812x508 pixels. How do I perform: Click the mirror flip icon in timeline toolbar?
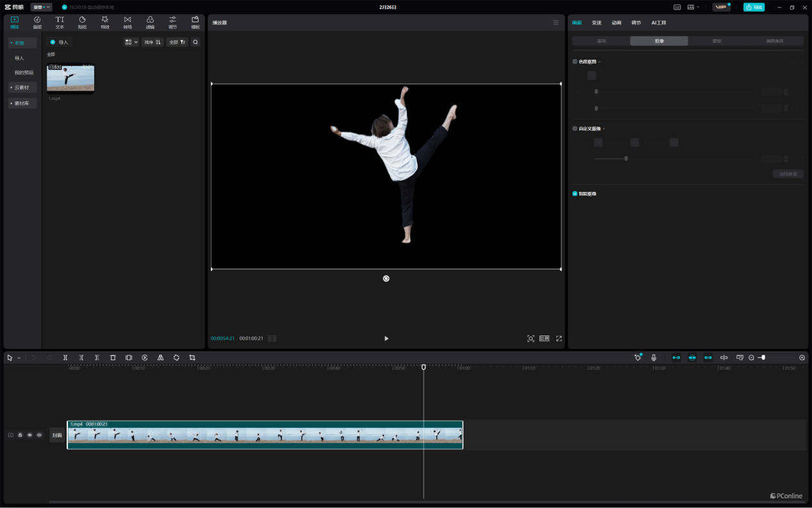[160, 358]
